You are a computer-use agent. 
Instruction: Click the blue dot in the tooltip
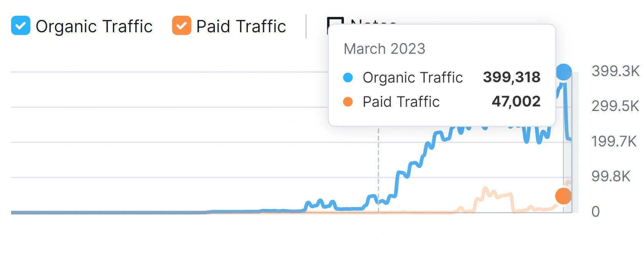click(x=348, y=78)
